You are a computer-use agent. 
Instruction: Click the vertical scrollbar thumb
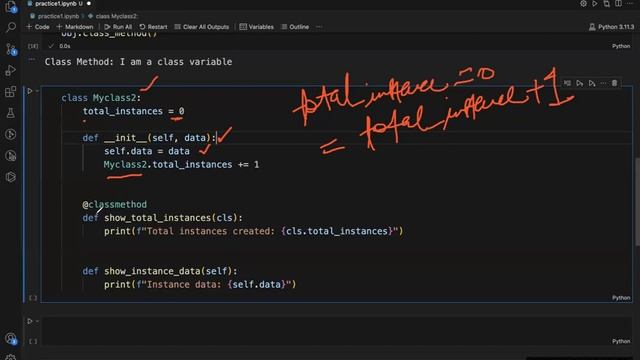pos(637,201)
